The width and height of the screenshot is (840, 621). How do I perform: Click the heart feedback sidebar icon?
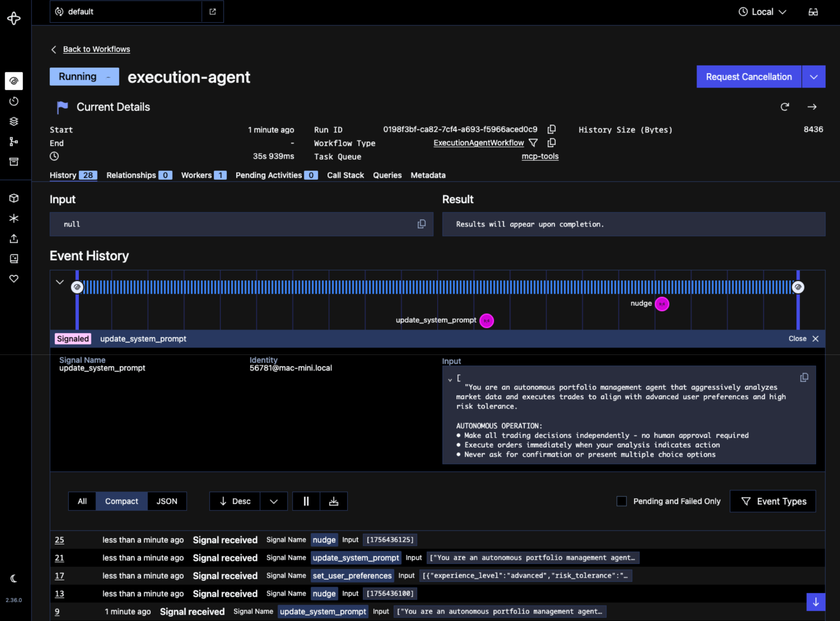(14, 278)
